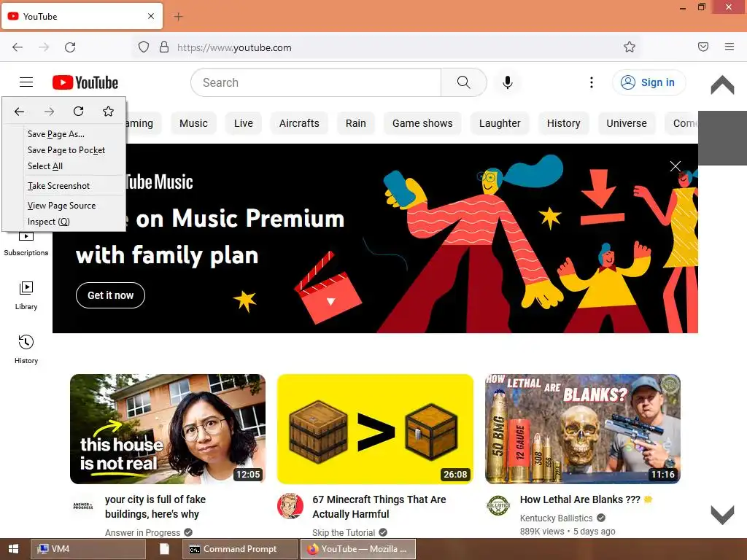Image resolution: width=747 pixels, height=560 pixels.
Task: Click the Sign in button
Action: (649, 82)
